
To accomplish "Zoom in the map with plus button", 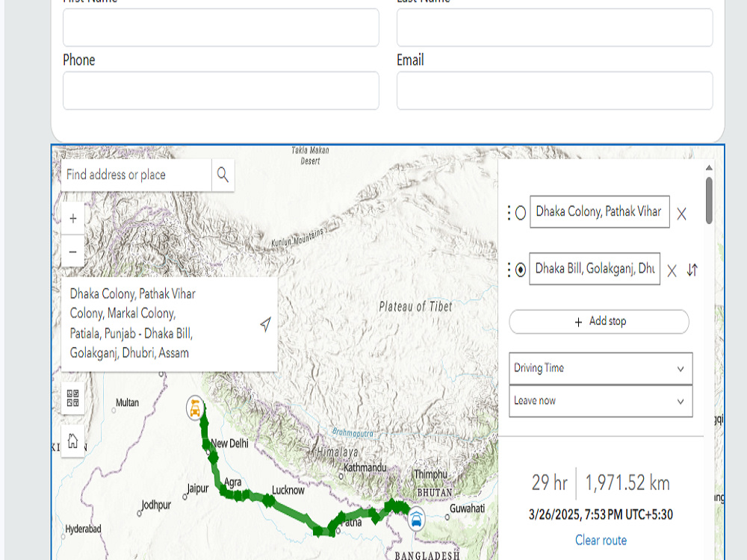I will (x=73, y=219).
